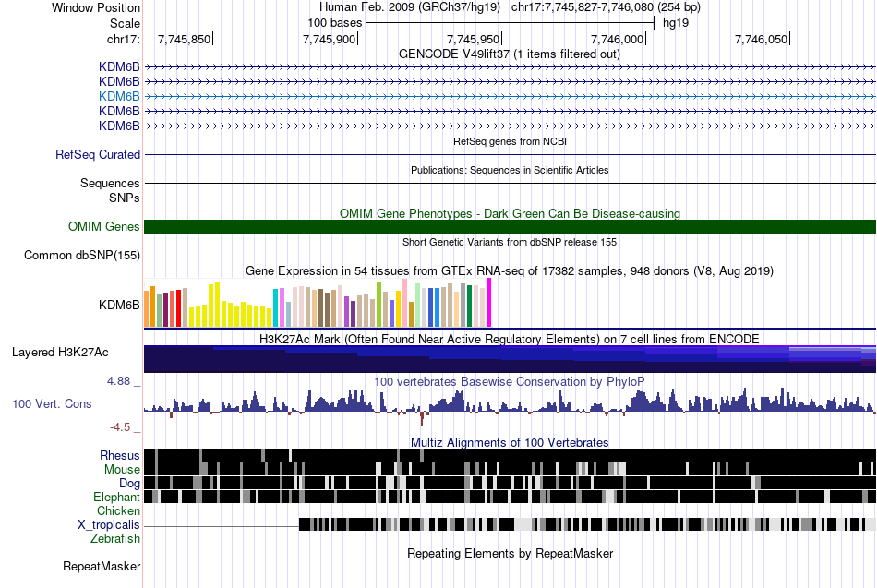Image resolution: width=877 pixels, height=588 pixels.
Task: Click the Chicken alignment row label
Action: click(x=118, y=510)
